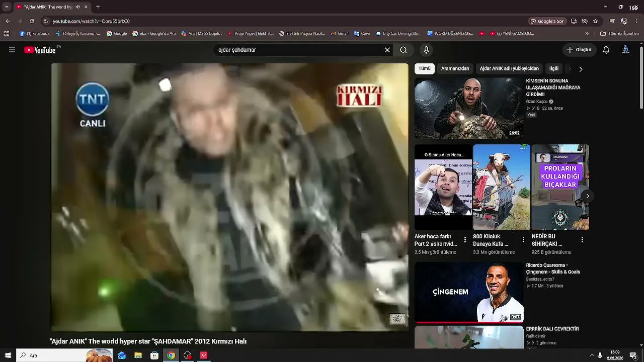Click the main video player
644x362 pixels.
tap(230, 197)
